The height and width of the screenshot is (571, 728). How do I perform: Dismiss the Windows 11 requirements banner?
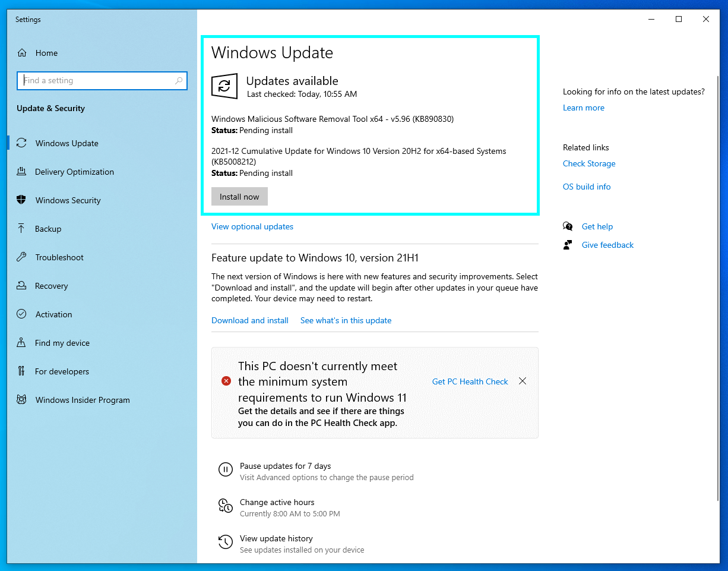[522, 381]
